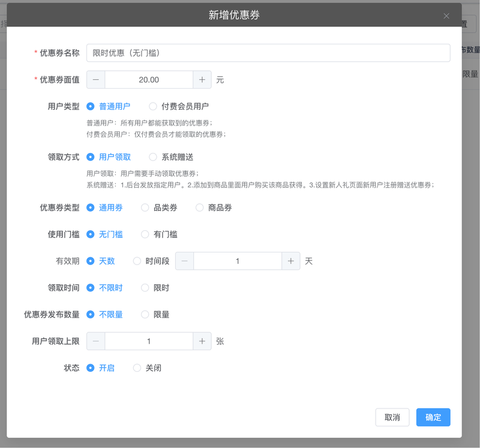Choose 限量 for 发布数量
Screen dimensions: 480x448
click(155, 315)
